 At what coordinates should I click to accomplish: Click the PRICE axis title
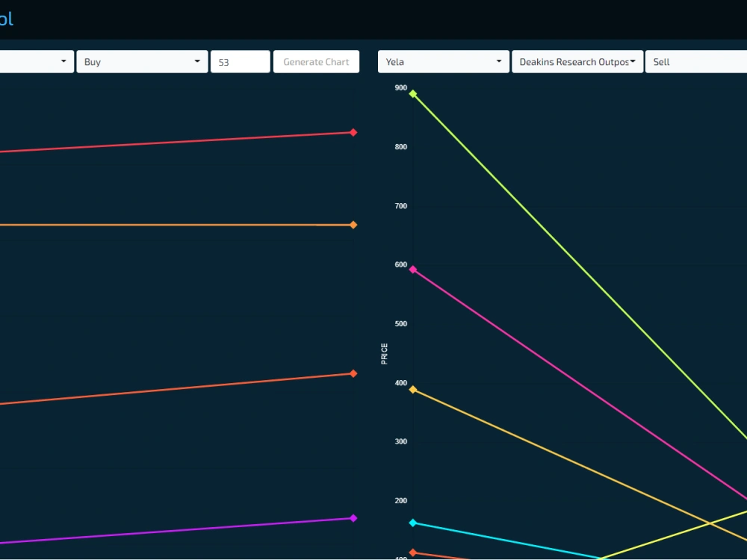click(x=385, y=354)
